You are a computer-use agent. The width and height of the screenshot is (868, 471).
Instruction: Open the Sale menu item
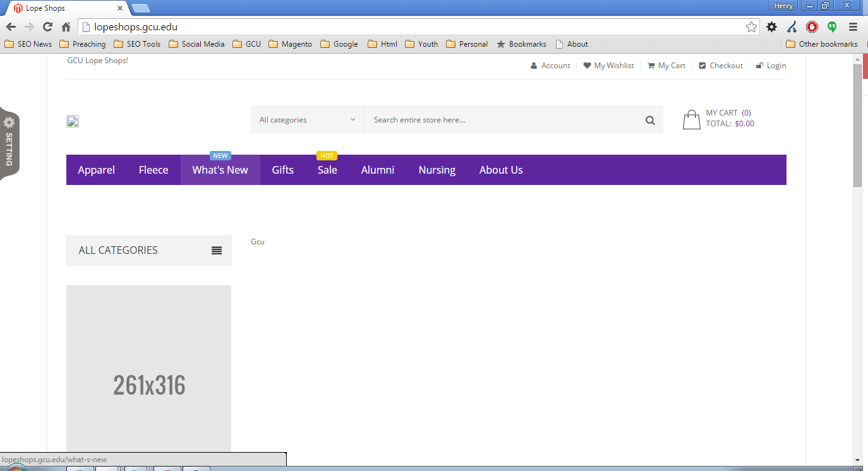click(327, 170)
